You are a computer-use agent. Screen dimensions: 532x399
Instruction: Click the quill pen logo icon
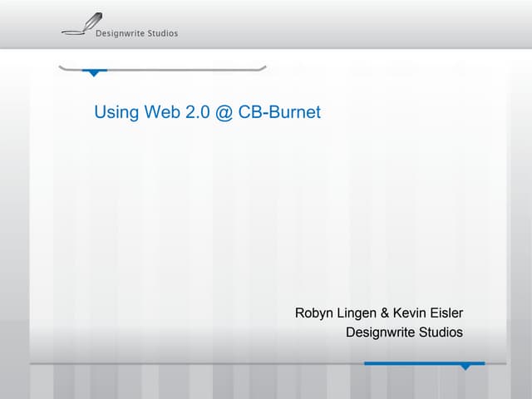point(81,25)
